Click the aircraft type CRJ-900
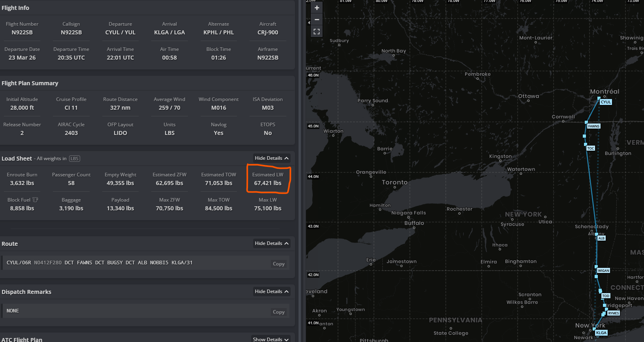Viewport: 644px width, 342px height. (x=268, y=32)
